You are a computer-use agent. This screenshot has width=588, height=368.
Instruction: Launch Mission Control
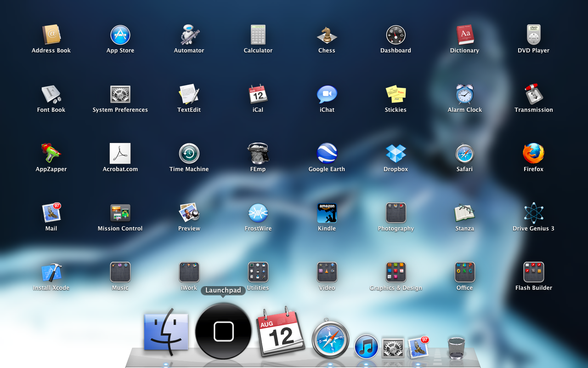[x=120, y=213]
